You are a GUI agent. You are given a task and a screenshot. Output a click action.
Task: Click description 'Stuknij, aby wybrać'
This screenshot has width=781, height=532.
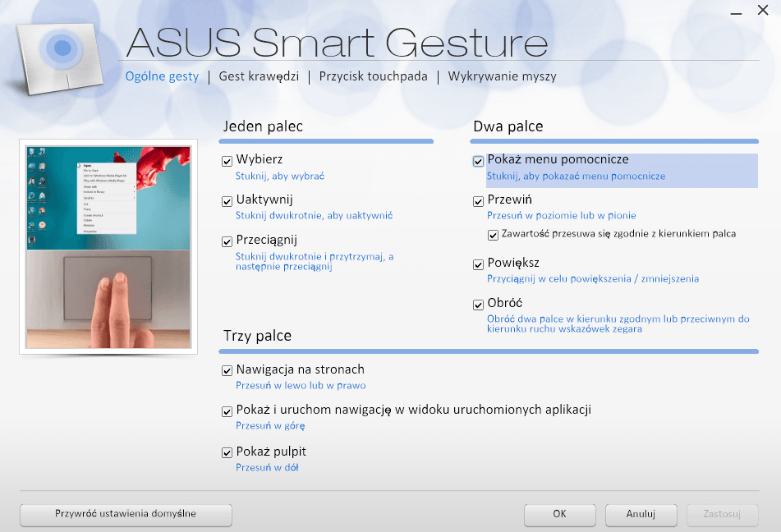(280, 177)
